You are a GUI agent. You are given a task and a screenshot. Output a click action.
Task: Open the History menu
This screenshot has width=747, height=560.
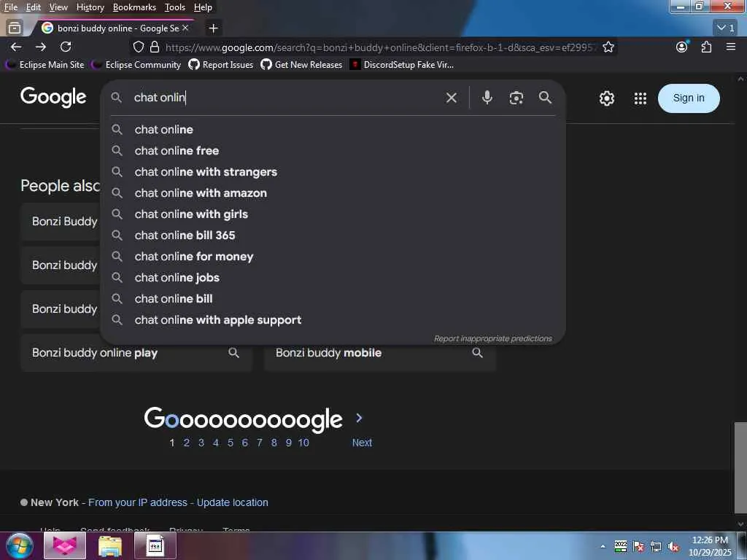pos(90,7)
